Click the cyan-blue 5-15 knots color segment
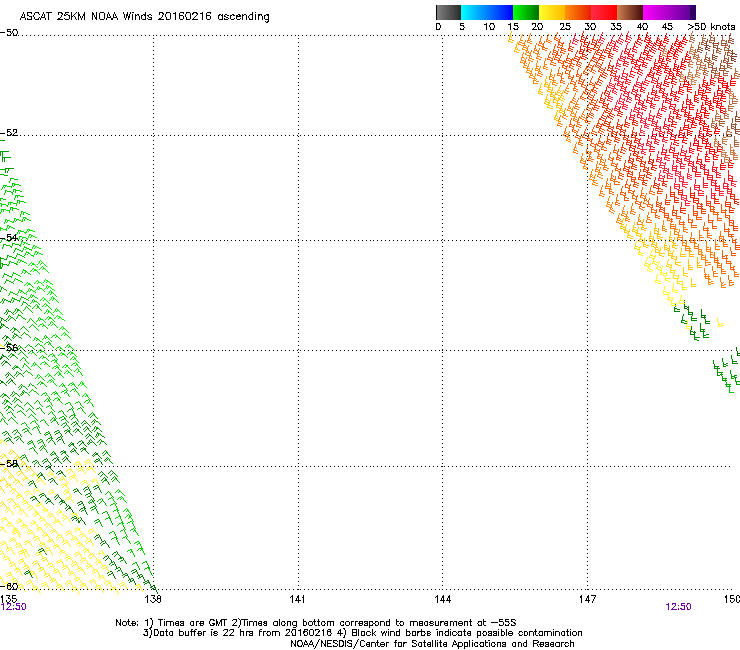Viewport: 740px width, 650px height. (x=487, y=12)
